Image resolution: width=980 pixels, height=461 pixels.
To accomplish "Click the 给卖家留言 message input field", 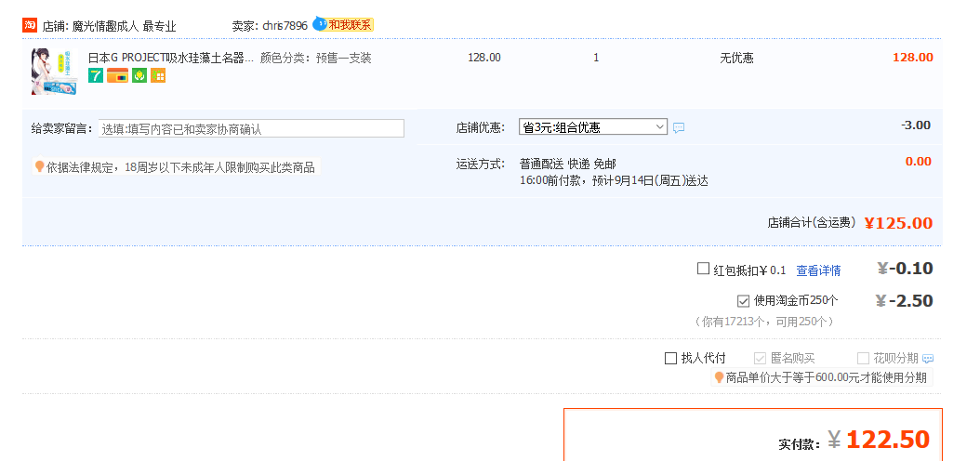I will pos(251,128).
